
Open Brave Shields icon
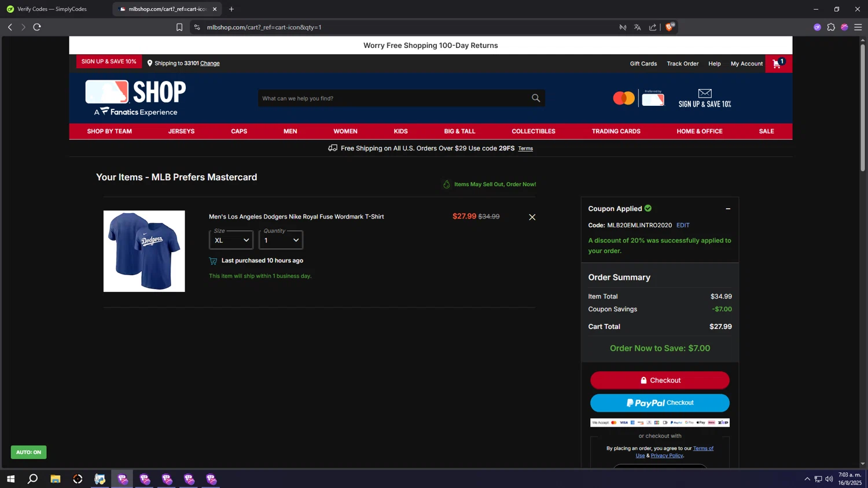[x=670, y=27]
